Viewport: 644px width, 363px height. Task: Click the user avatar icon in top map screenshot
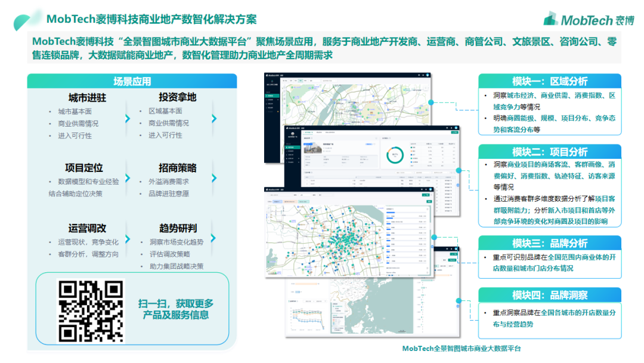click(x=428, y=76)
